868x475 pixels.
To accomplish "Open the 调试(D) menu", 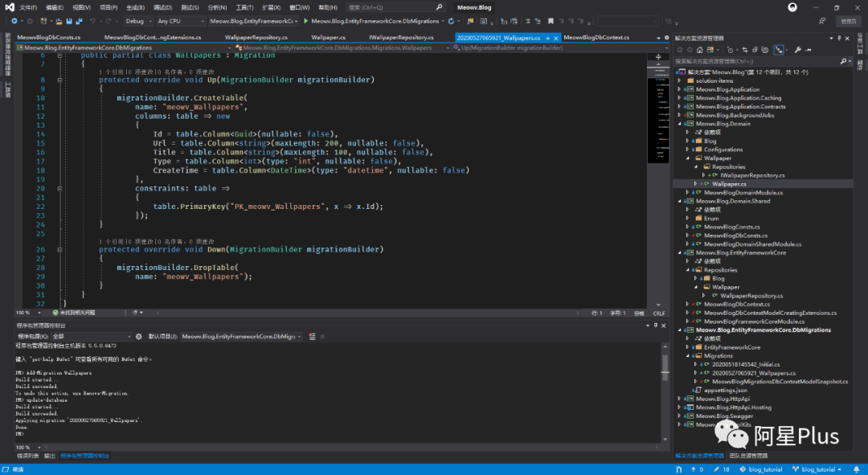I will tap(162, 7).
